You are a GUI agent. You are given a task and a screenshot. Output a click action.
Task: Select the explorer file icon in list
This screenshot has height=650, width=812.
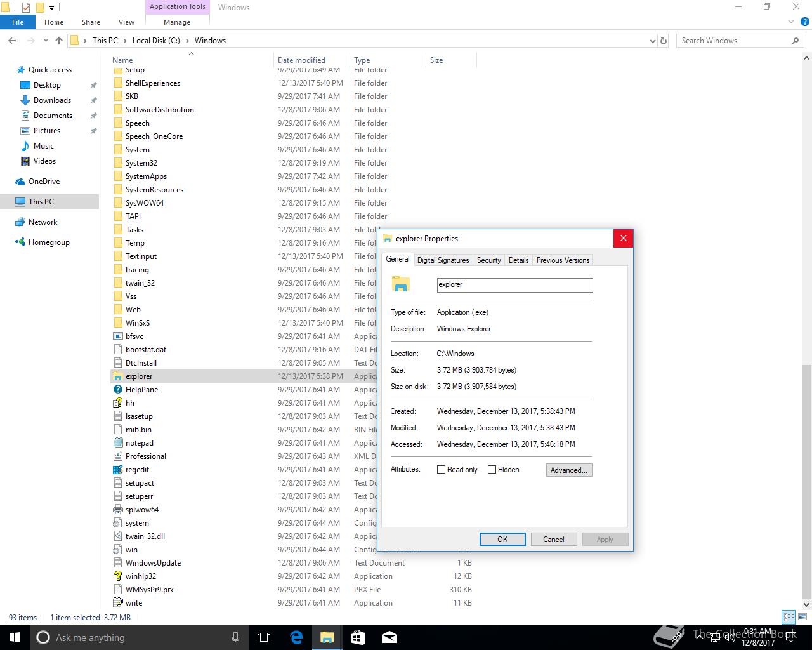pos(117,376)
